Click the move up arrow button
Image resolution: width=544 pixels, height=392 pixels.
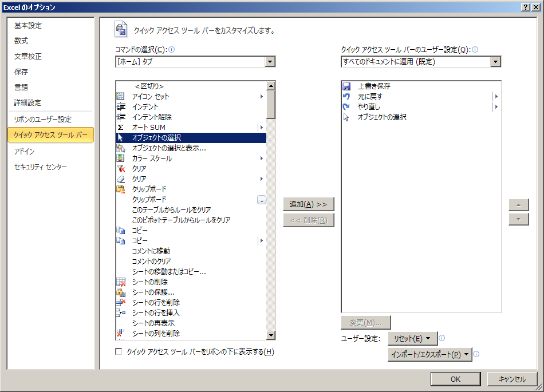[519, 205]
